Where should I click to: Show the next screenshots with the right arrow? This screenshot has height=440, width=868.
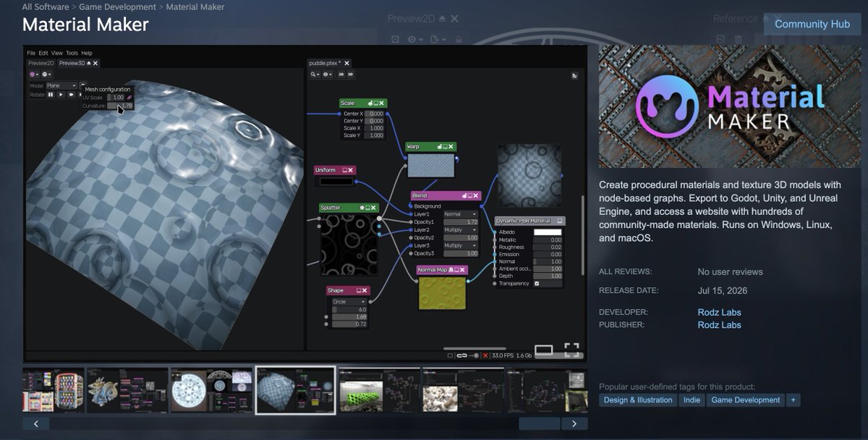[x=574, y=423]
